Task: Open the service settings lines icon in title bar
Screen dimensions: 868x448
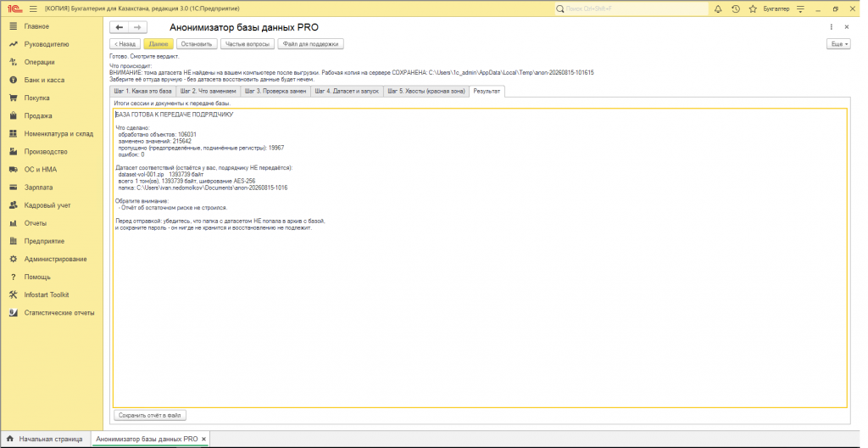Action: (800, 8)
